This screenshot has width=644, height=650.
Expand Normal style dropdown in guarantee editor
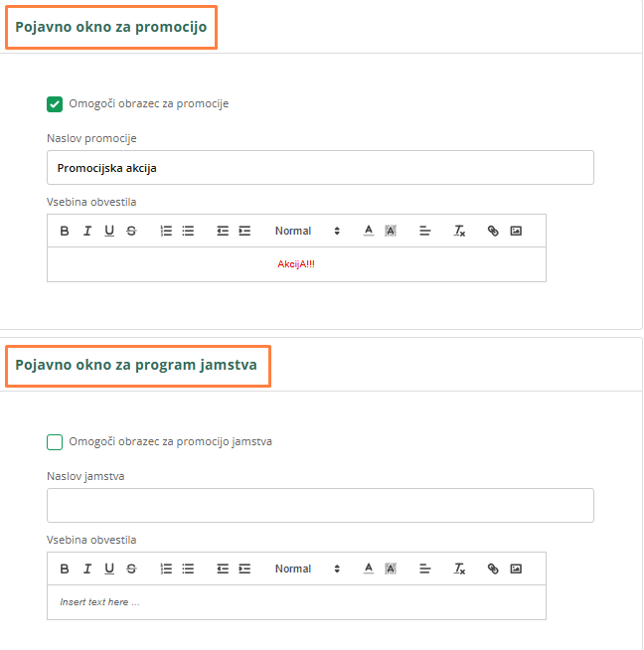click(307, 569)
